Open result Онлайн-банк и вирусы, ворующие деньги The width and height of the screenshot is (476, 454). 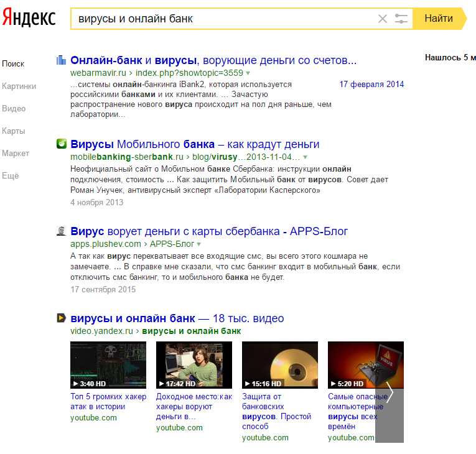click(x=213, y=60)
